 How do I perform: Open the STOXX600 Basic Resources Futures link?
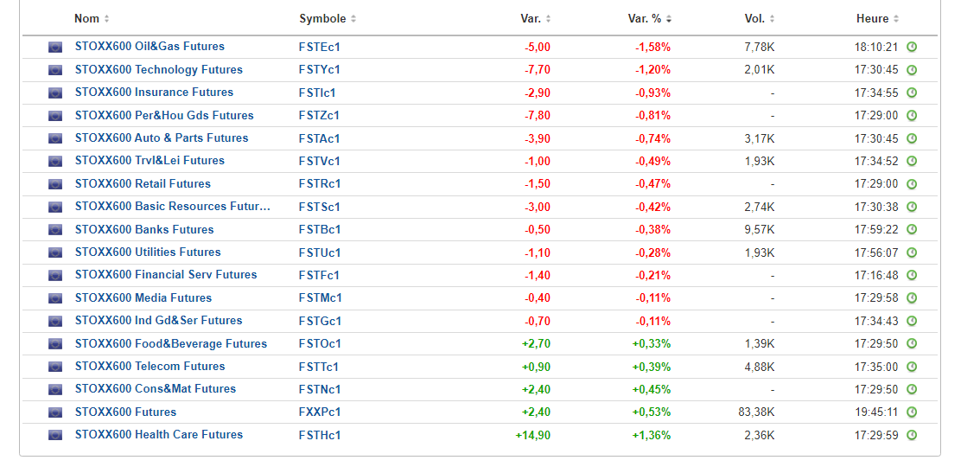click(x=172, y=207)
